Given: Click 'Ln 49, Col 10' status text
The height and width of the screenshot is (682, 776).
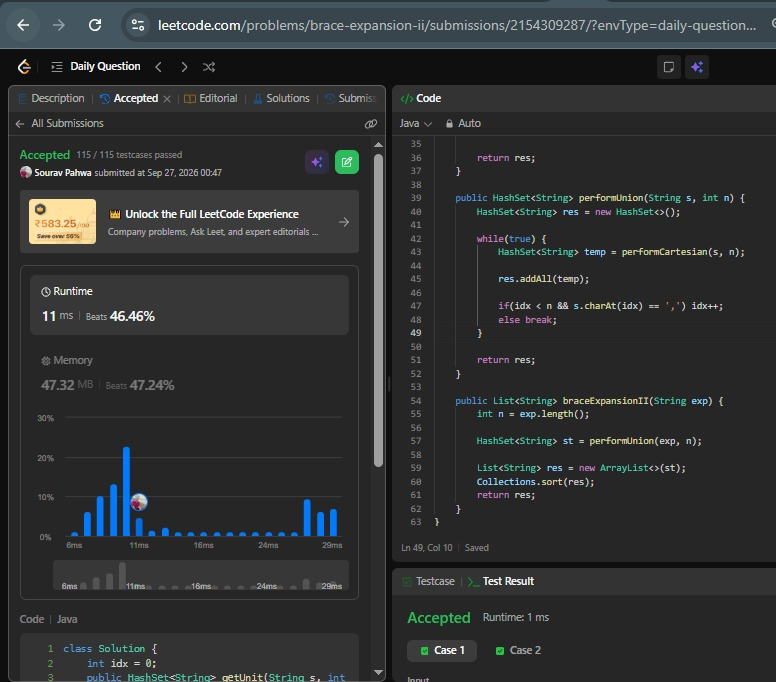Looking at the screenshot, I should [427, 548].
